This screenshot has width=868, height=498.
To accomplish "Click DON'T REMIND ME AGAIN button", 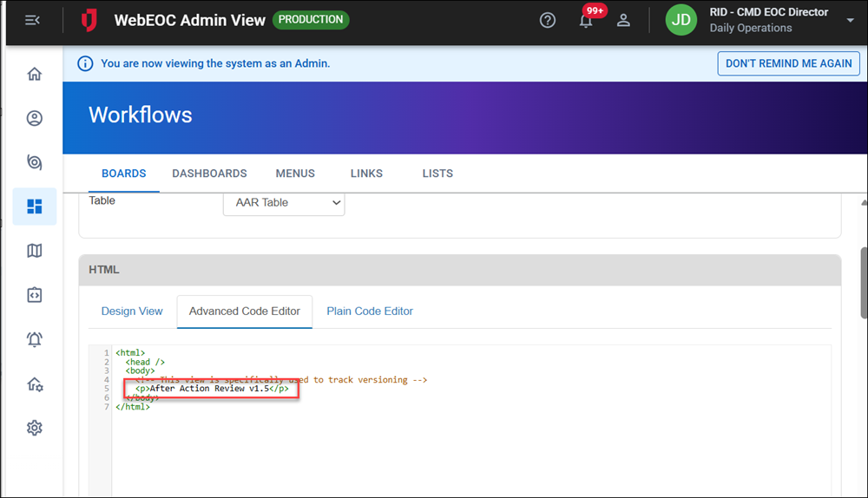I will click(x=788, y=63).
